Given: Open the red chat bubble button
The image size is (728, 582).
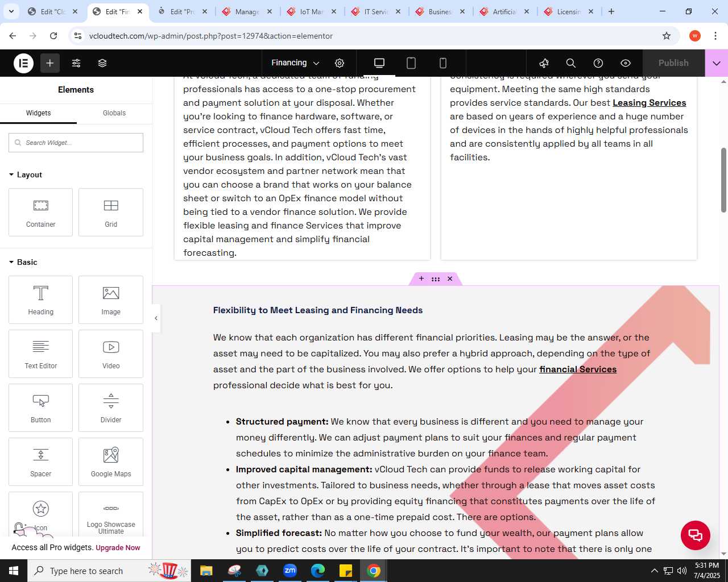Looking at the screenshot, I should (x=696, y=535).
